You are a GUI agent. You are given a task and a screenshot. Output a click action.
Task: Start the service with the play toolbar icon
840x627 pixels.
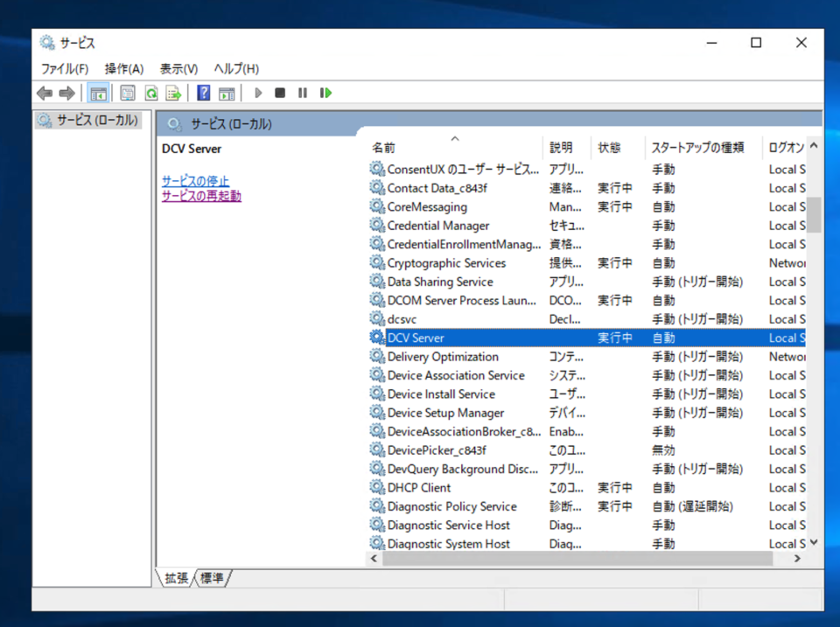(257, 92)
